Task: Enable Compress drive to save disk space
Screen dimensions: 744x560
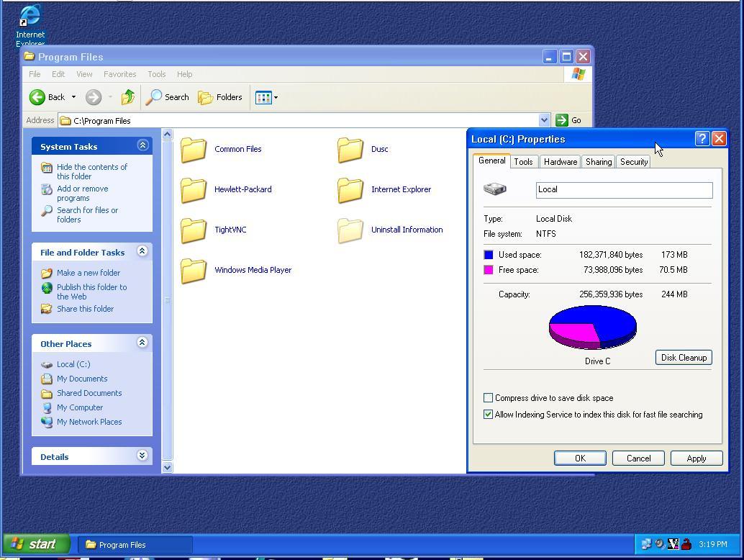Action: pos(489,398)
